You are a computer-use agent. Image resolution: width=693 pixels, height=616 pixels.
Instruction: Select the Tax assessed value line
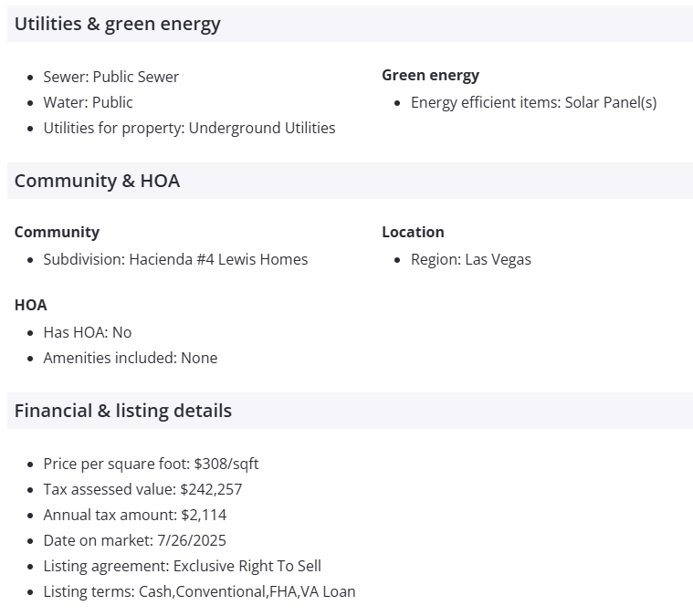(x=142, y=489)
